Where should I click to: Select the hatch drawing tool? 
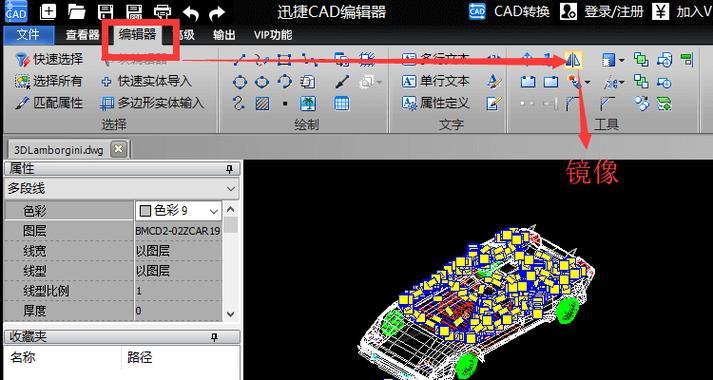pos(262,104)
